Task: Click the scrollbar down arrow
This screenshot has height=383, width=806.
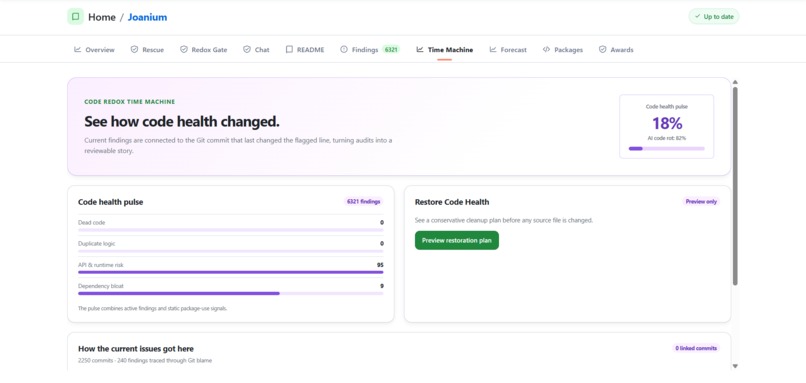Action: tap(735, 366)
